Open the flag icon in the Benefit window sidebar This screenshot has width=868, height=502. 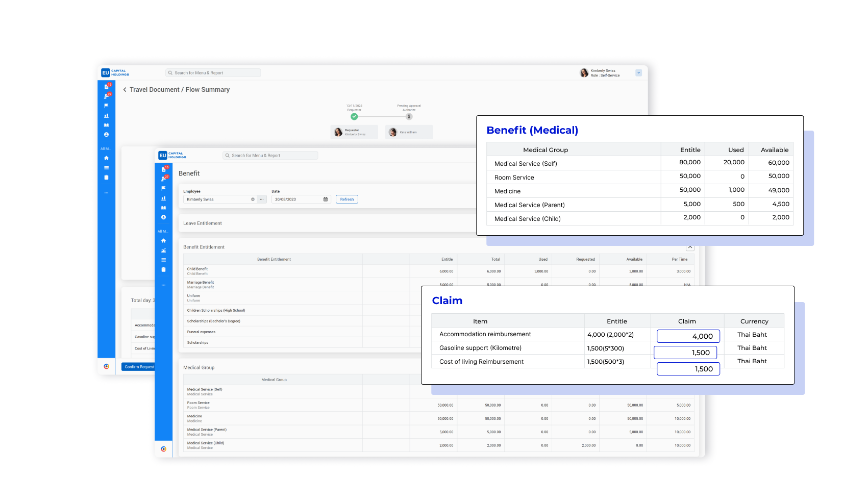(163, 188)
